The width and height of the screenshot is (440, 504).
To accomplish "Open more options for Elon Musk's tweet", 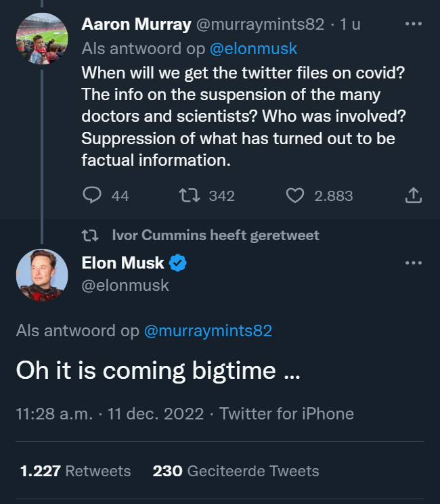I will pyautogui.click(x=413, y=262).
